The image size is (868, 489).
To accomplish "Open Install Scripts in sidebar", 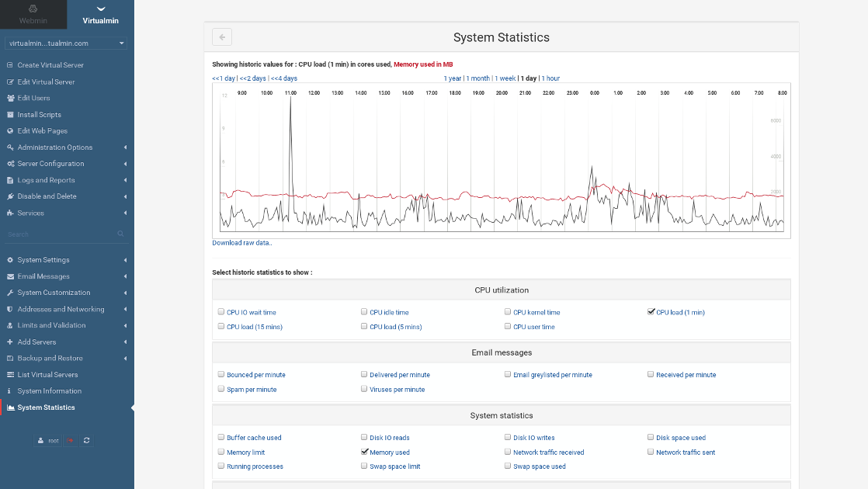I will pyautogui.click(x=39, y=115).
